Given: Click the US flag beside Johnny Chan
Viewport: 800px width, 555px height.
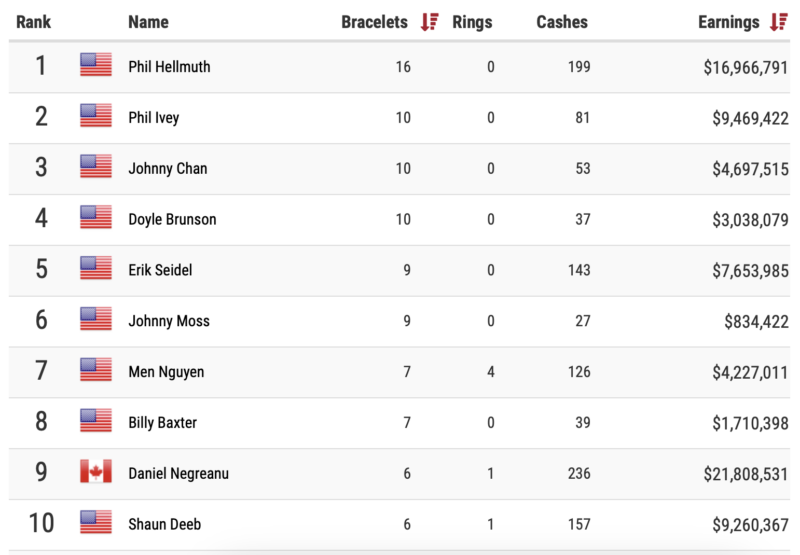Looking at the screenshot, I should (x=96, y=167).
